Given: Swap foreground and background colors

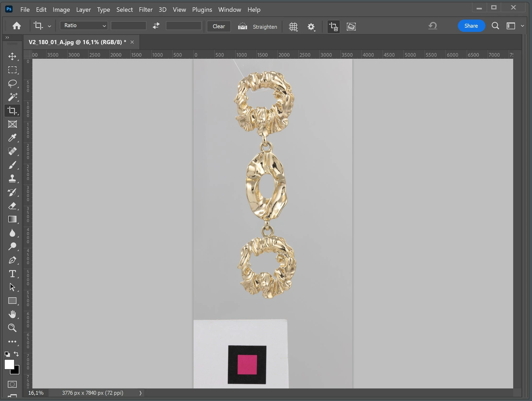Looking at the screenshot, I should (x=16, y=354).
